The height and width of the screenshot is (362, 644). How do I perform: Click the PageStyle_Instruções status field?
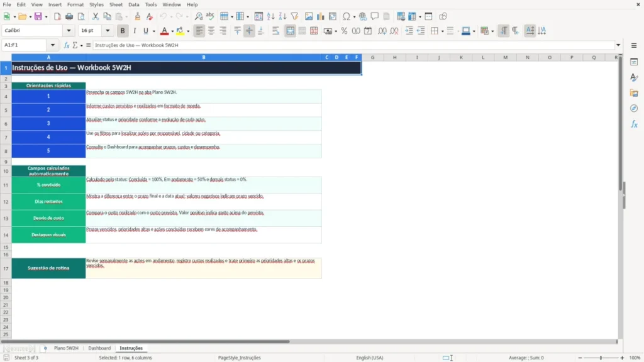[240, 358]
